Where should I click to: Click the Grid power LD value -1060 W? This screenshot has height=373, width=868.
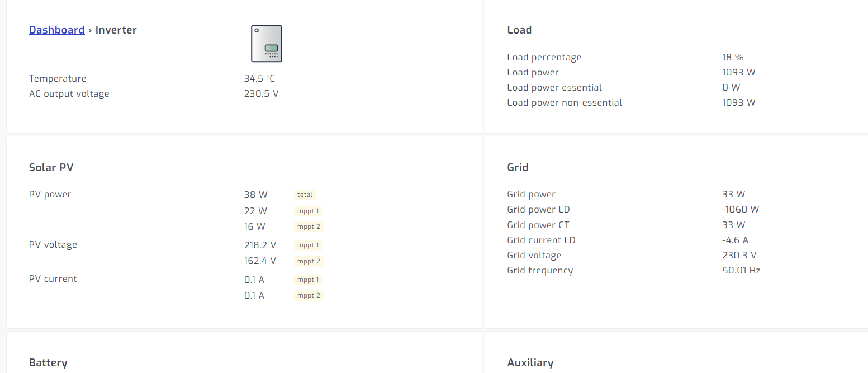click(741, 209)
